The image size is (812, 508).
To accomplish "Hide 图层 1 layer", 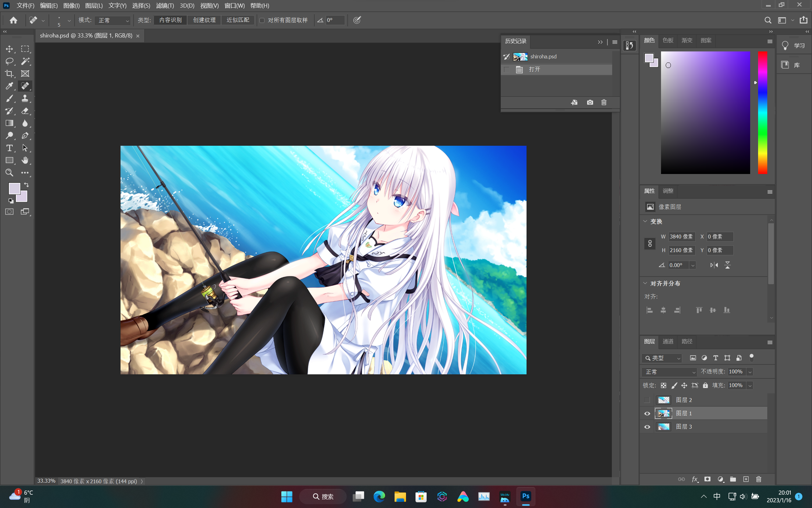I will tap(647, 413).
